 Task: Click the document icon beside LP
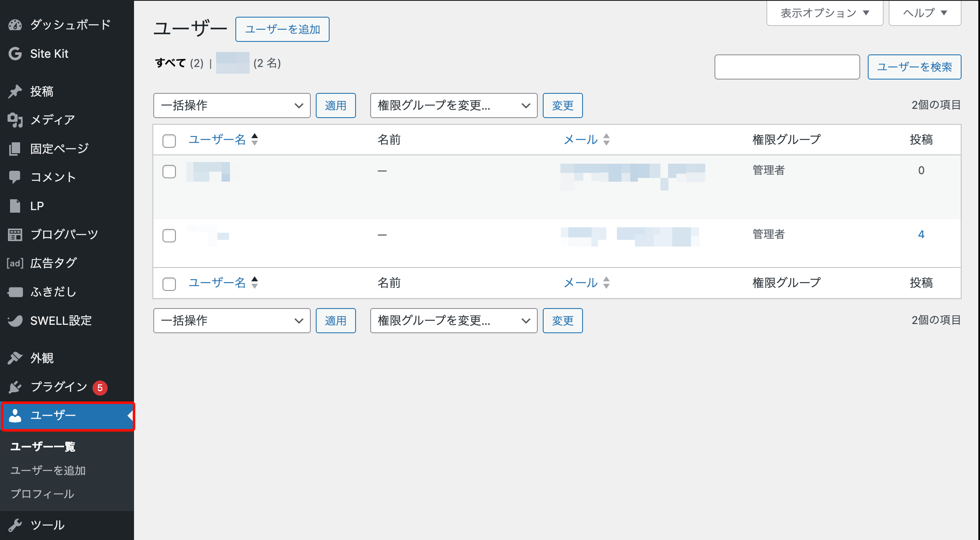pyautogui.click(x=15, y=206)
